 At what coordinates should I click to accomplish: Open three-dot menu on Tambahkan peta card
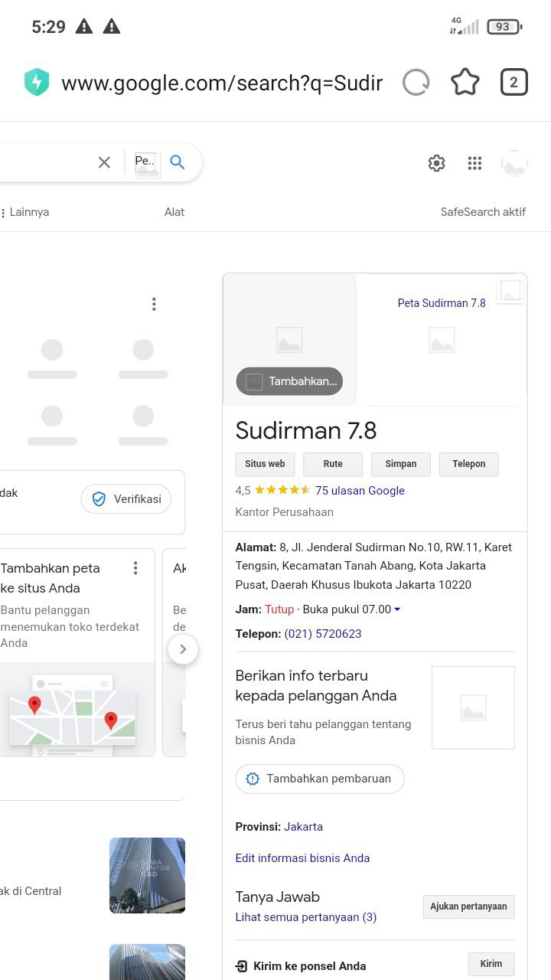click(135, 568)
